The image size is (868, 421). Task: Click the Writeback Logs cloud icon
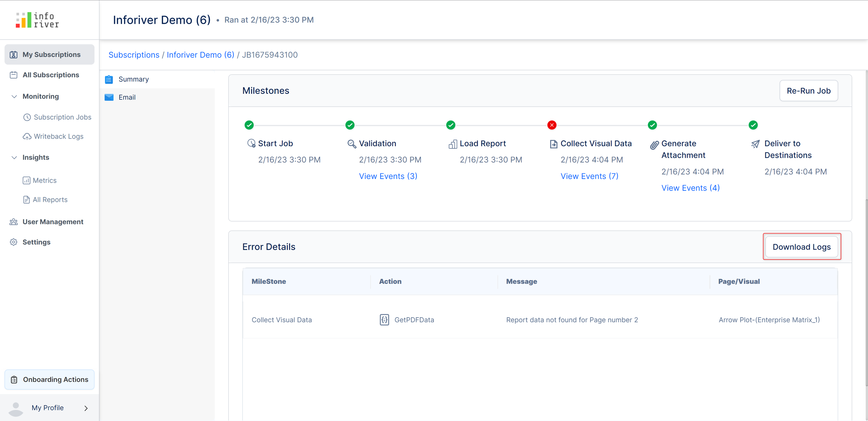[27, 136]
